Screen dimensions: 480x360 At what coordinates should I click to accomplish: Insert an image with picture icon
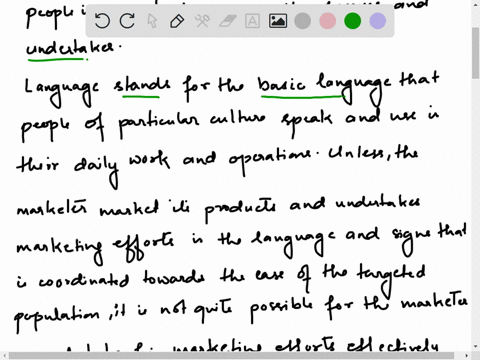point(278,21)
